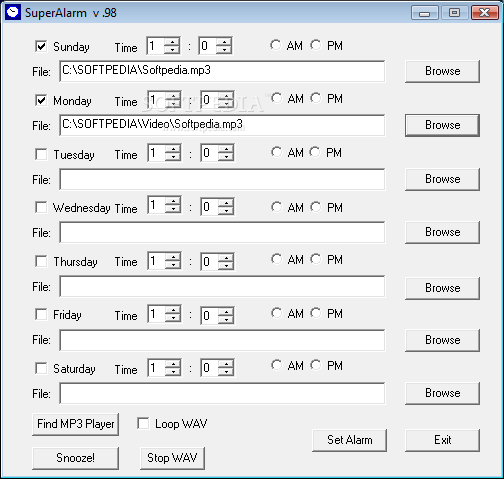Image resolution: width=504 pixels, height=479 pixels.
Task: Click the Exit button
Action: point(442,440)
